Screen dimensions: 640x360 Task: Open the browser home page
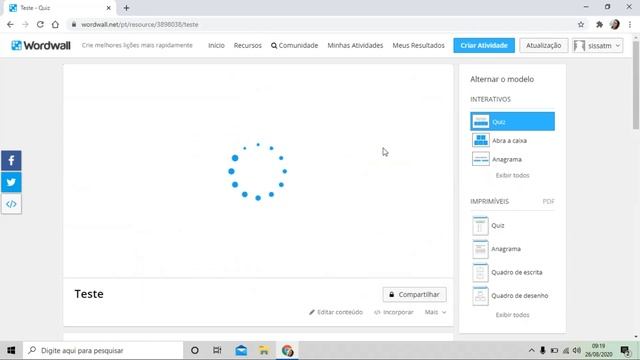coord(55,24)
